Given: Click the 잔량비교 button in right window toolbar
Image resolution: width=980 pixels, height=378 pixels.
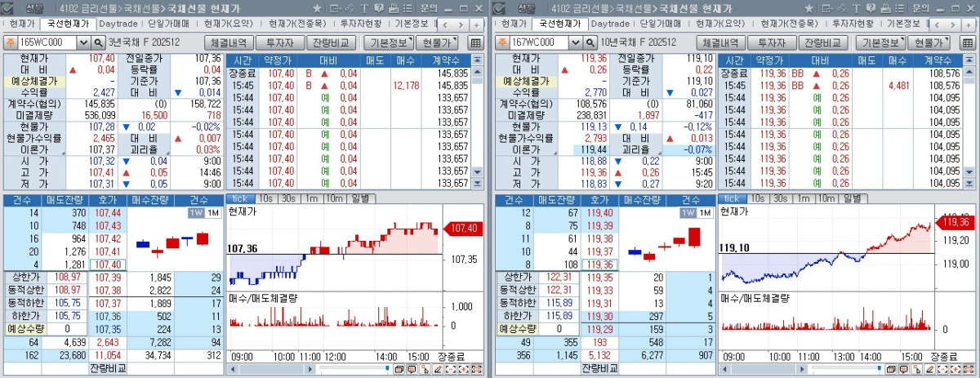Looking at the screenshot, I should [822, 42].
